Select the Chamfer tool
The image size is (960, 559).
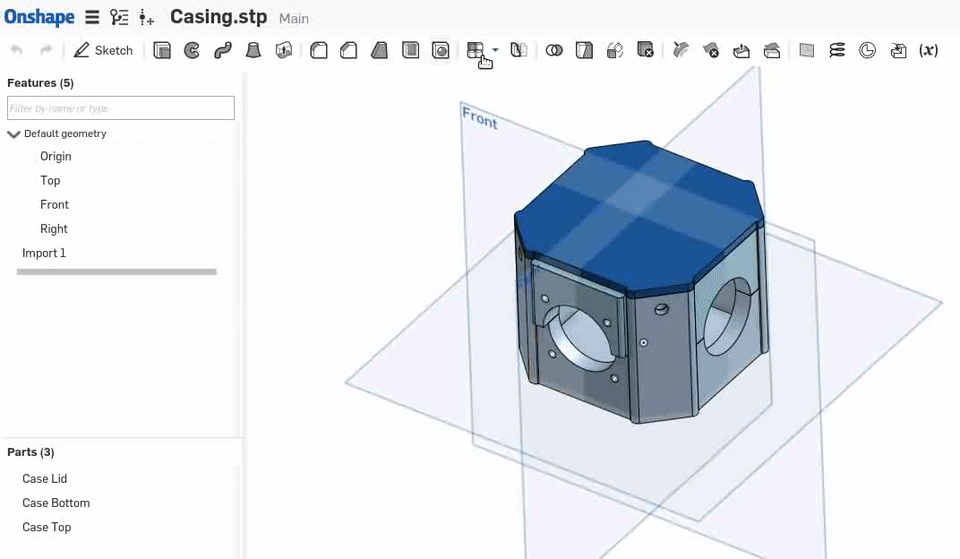pos(348,50)
